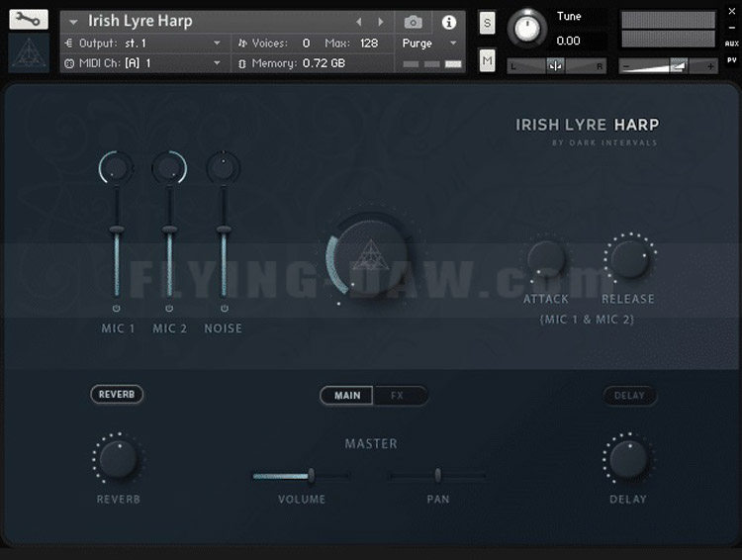The image size is (742, 560).
Task: Toggle the PV button
Action: click(x=731, y=60)
